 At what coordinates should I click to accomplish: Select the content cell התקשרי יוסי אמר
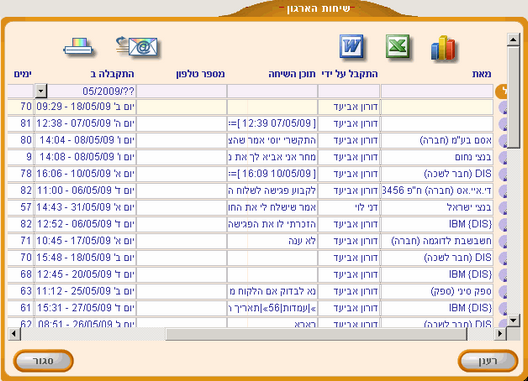(x=272, y=140)
